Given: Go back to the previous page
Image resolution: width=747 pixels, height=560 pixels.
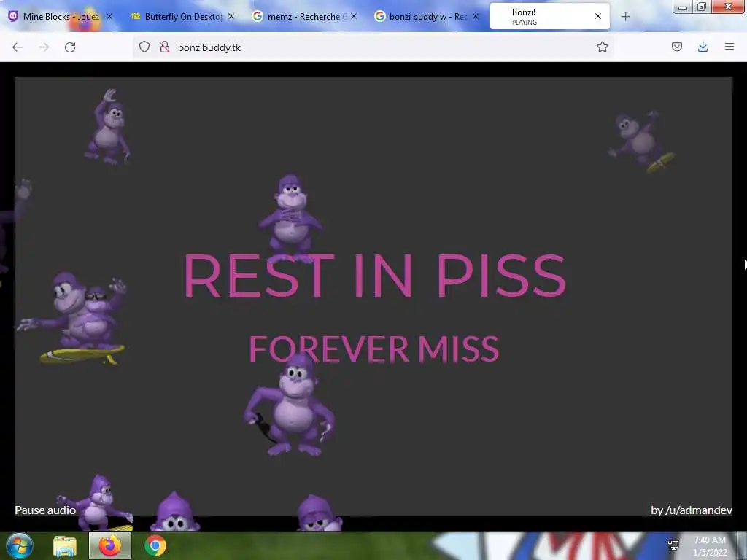Looking at the screenshot, I should tap(18, 47).
